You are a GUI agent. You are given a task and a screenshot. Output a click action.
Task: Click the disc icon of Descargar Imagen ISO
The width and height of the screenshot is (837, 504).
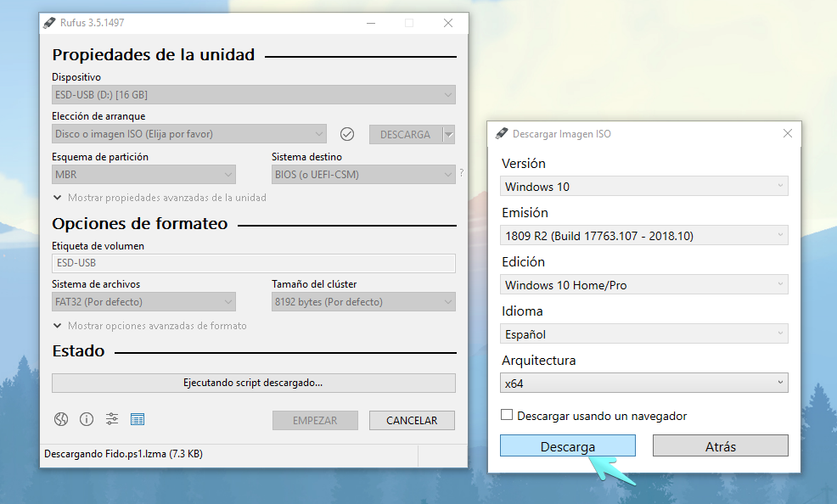503,133
